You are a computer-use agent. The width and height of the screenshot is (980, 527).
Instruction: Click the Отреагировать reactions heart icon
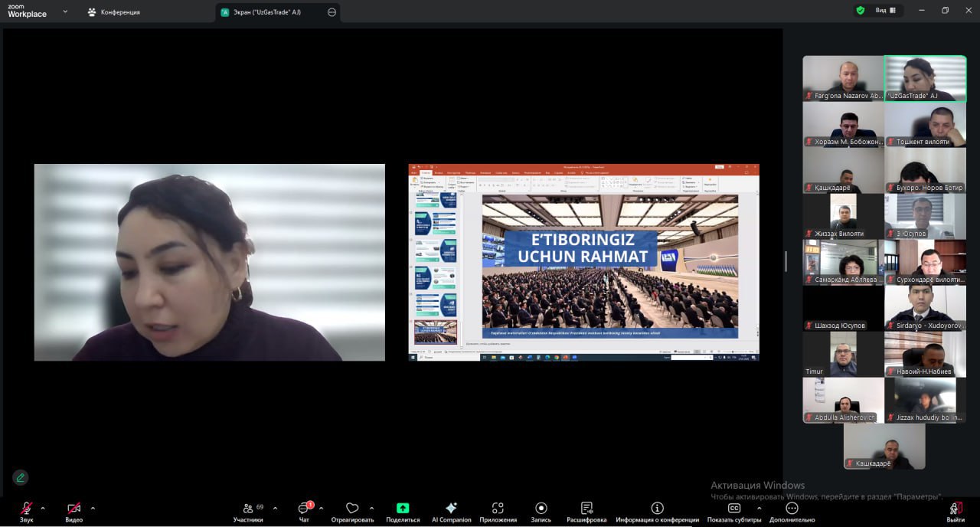tap(352, 509)
